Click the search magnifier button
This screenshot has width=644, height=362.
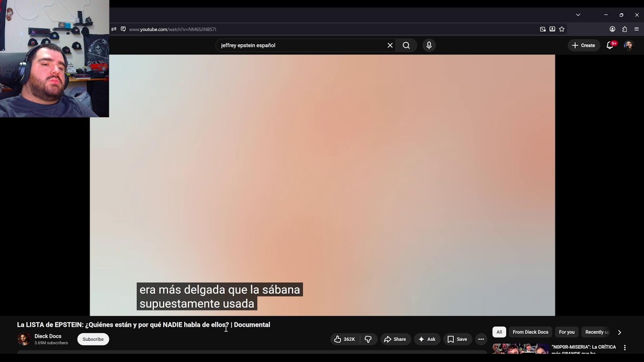[406, 45]
